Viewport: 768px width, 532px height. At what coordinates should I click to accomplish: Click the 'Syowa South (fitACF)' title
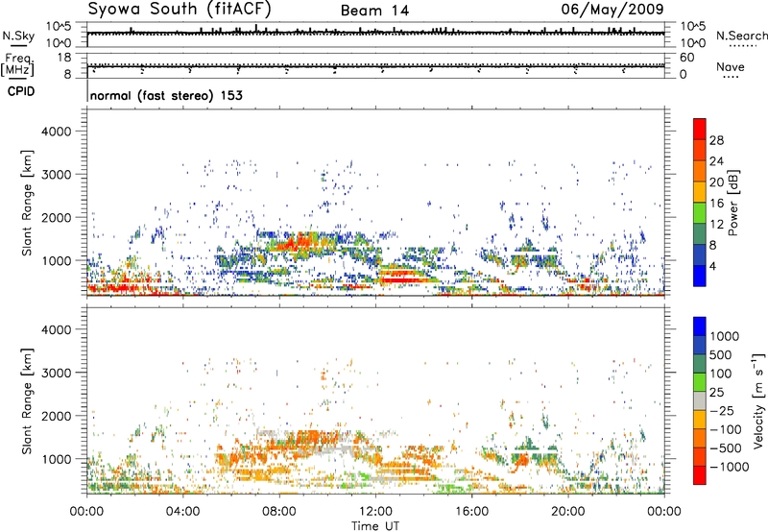[180, 10]
